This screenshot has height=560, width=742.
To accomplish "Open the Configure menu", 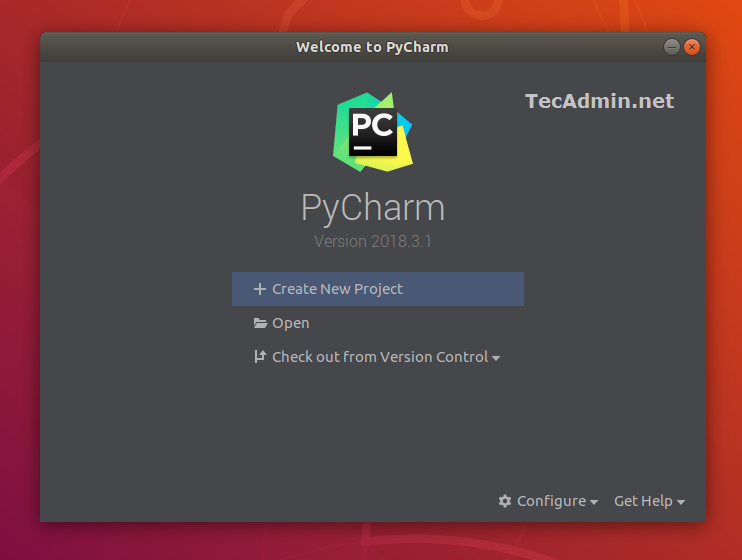I will pos(548,501).
